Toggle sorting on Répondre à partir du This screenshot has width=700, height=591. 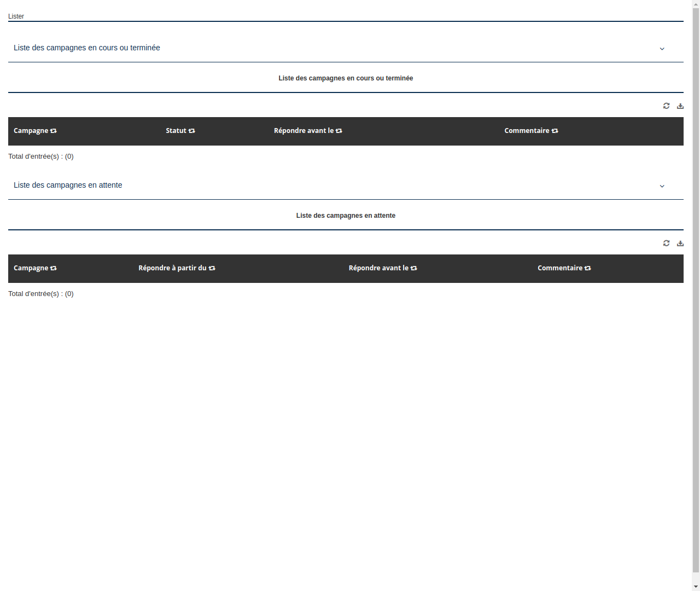tap(212, 268)
